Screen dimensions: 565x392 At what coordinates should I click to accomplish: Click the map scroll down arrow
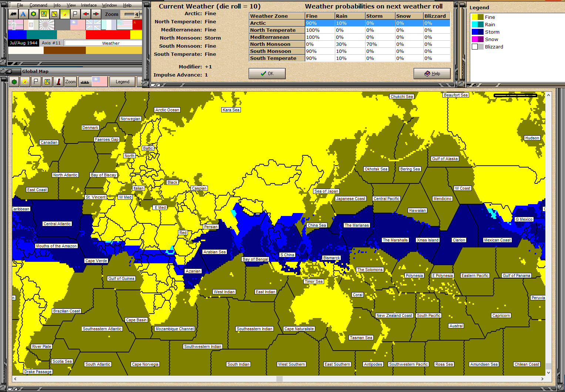pyautogui.click(x=548, y=372)
